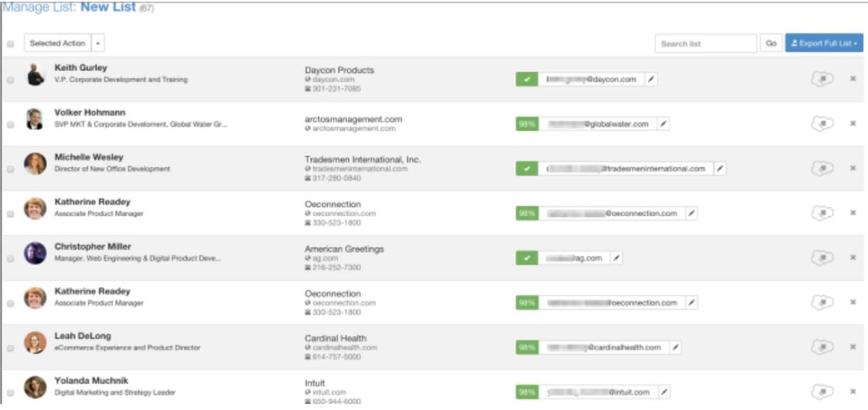Screen dimensions: 868x410
Task: Click the phone number 614-757-5000
Action: pyautogui.click(x=337, y=358)
